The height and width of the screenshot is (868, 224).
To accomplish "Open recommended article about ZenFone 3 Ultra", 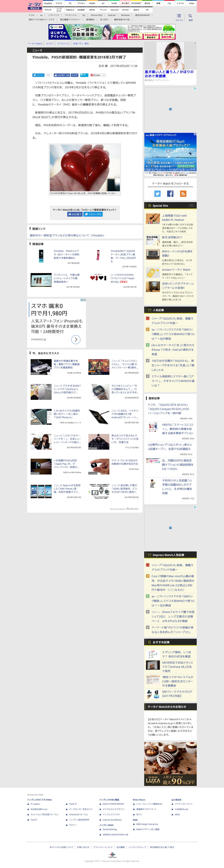I will (67, 389).
